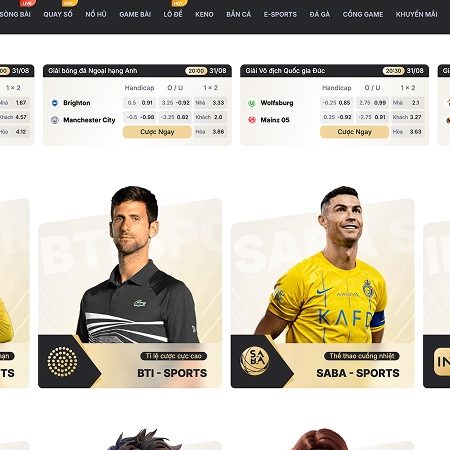This screenshot has width=450, height=450.
Task: Click the Wolfsburg team logo icon
Action: pos(252,103)
